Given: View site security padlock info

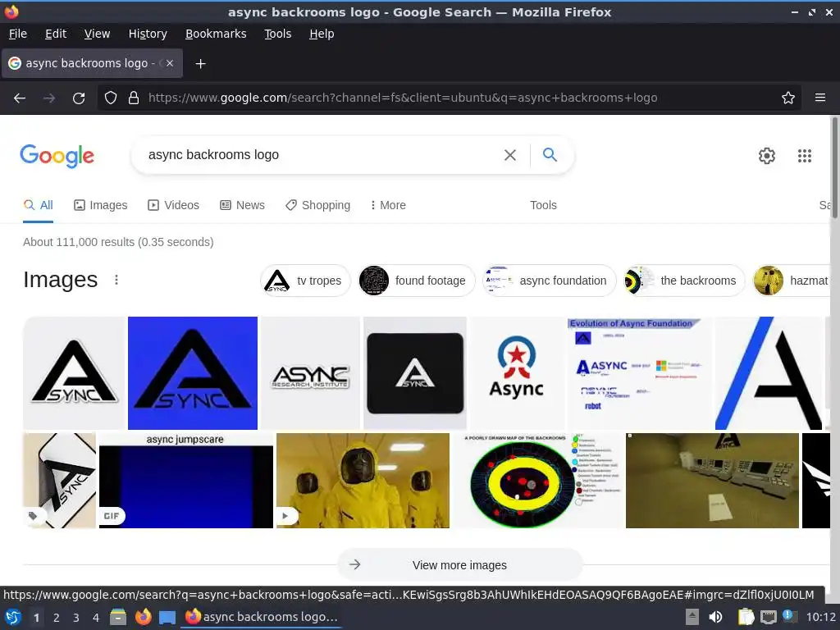Looking at the screenshot, I should [134, 98].
